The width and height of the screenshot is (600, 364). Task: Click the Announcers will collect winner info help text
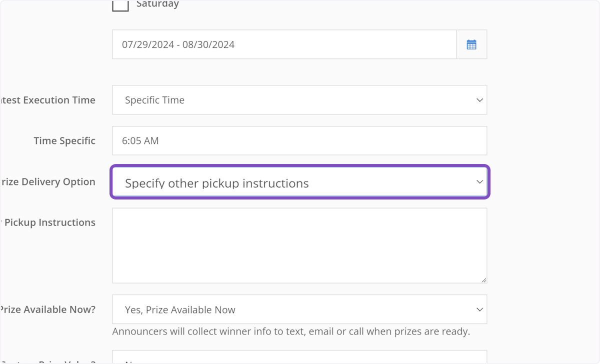pyautogui.click(x=291, y=331)
